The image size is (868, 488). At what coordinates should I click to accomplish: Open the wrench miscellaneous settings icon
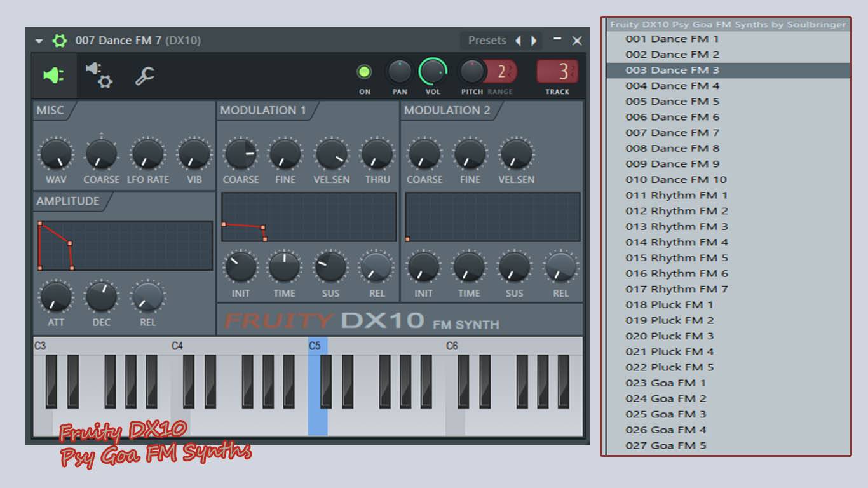tap(145, 76)
